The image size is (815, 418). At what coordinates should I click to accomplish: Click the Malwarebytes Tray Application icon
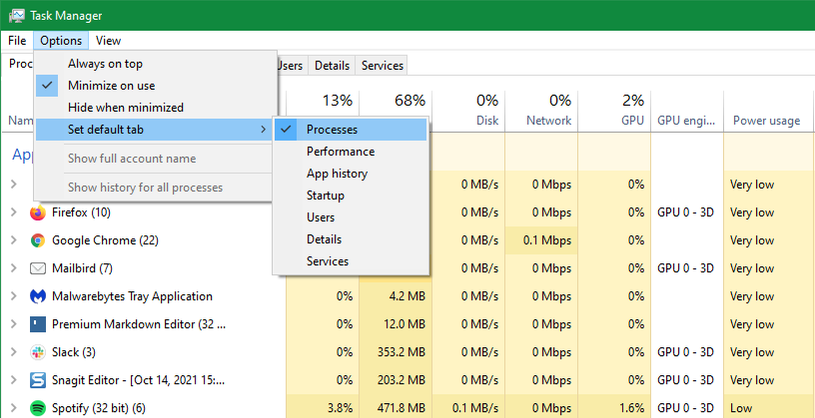(x=38, y=296)
